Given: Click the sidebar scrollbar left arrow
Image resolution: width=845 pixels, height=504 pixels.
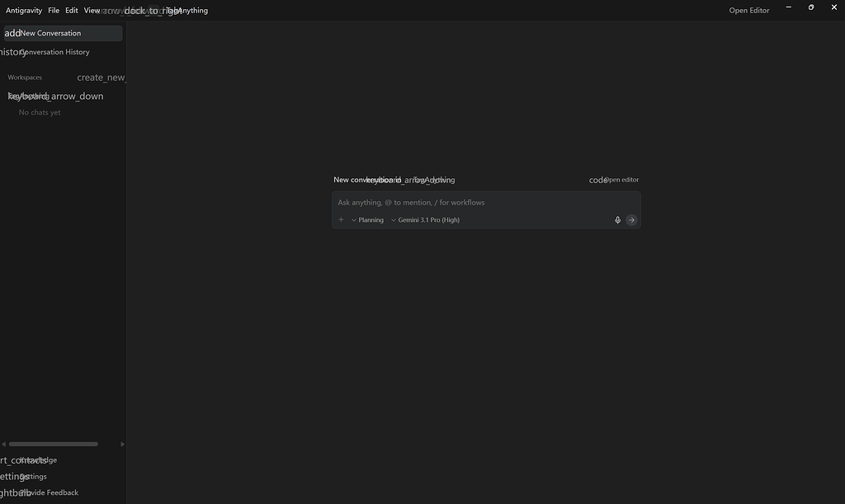Looking at the screenshot, I should [x=4, y=445].
